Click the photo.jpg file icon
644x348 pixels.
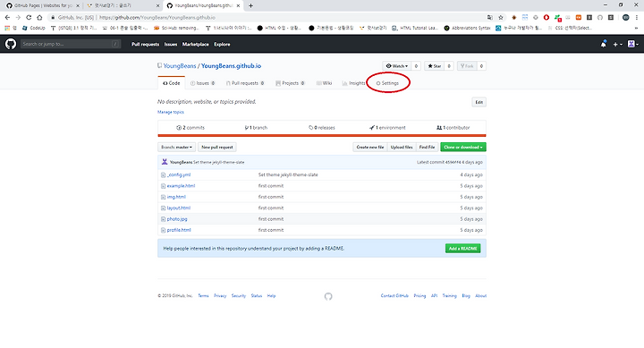click(163, 219)
